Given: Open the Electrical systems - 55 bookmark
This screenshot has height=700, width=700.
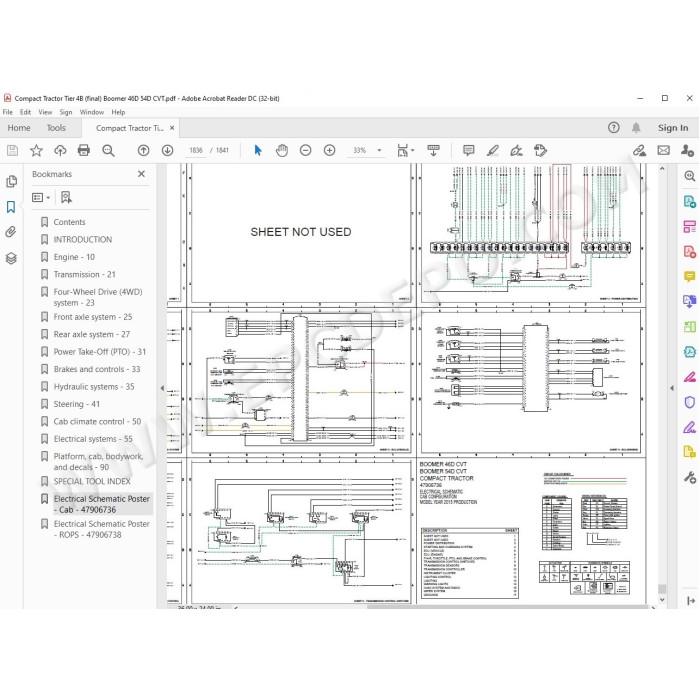Looking at the screenshot, I should (x=93, y=439).
